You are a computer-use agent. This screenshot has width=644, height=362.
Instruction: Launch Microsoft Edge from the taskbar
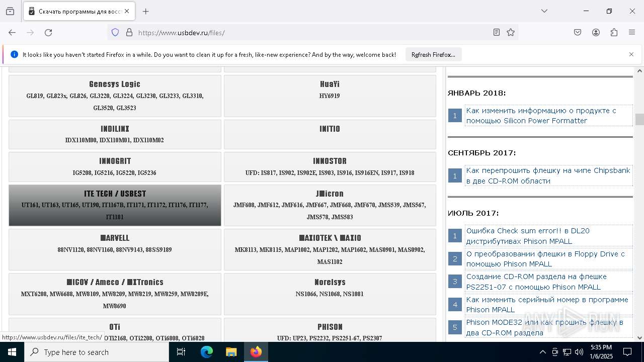pos(207,352)
